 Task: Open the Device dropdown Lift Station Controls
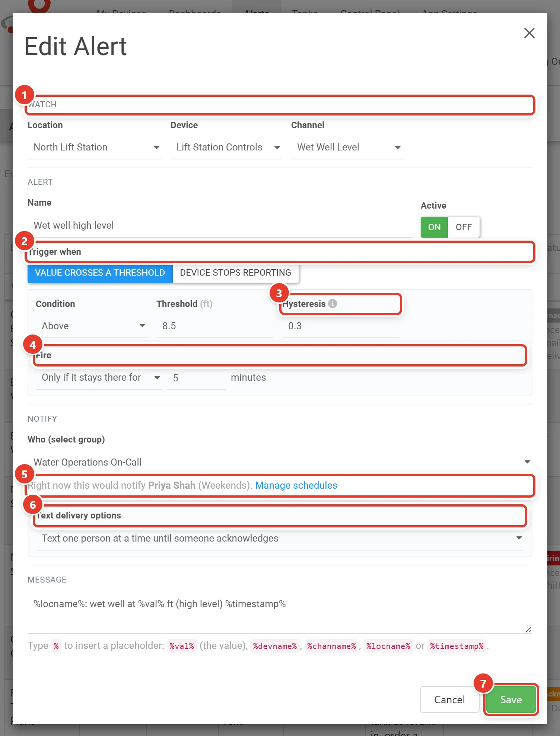pyautogui.click(x=226, y=147)
